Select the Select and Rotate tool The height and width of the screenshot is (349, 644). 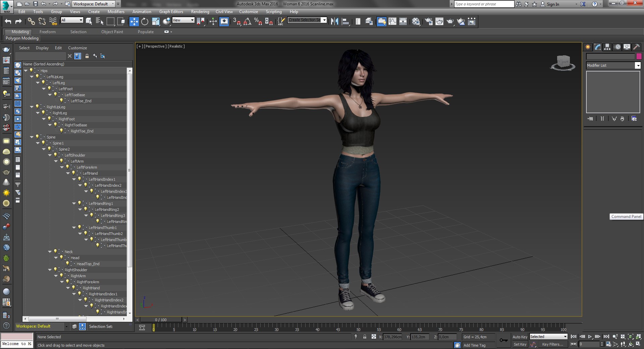pyautogui.click(x=145, y=22)
